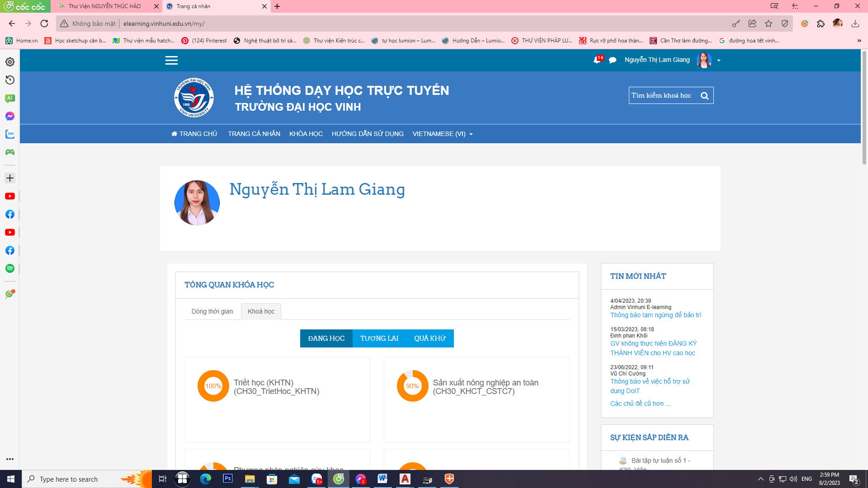Open Zalo in the sidebar
The image size is (868, 488).
(10, 134)
